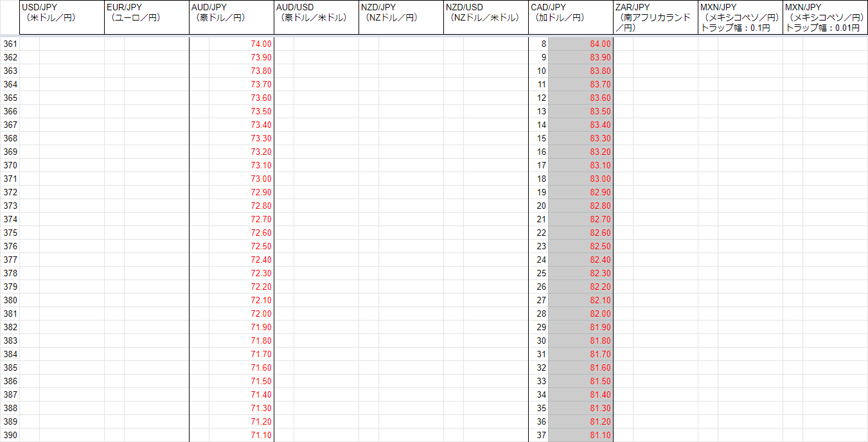Select AUD/JPY cell 72.30
Screen dimensions: 868x442
[242, 273]
